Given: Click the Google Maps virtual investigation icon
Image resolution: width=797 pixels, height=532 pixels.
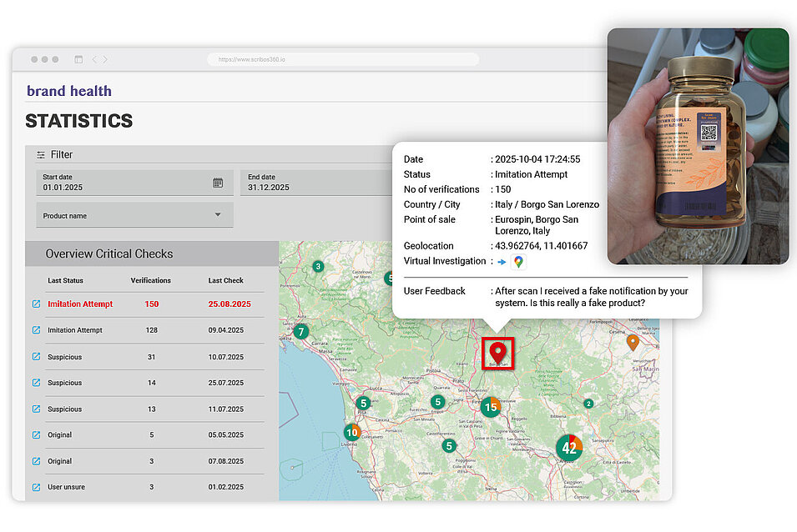Looking at the screenshot, I should pyautogui.click(x=519, y=262).
